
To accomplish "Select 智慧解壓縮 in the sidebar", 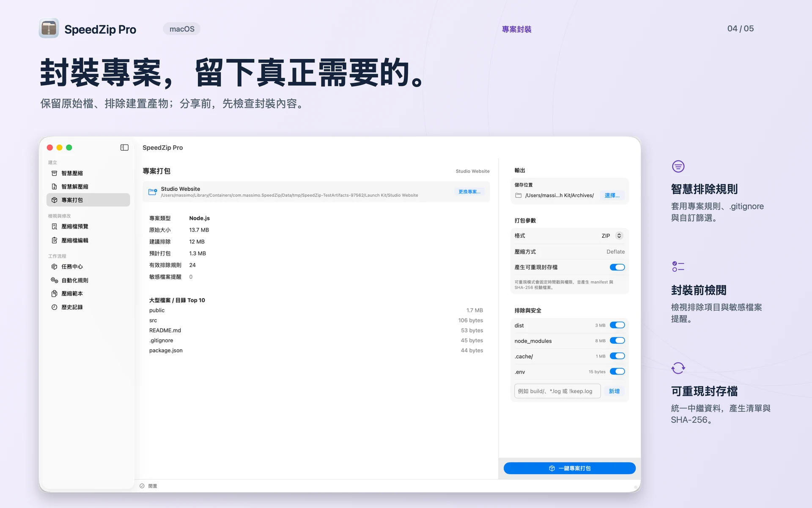I will point(88,187).
